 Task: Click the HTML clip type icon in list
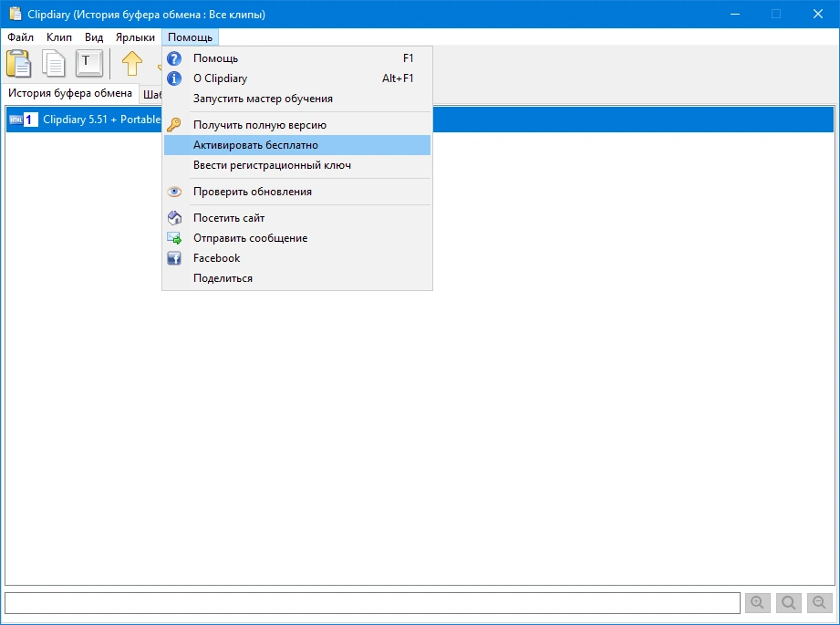coord(16,120)
